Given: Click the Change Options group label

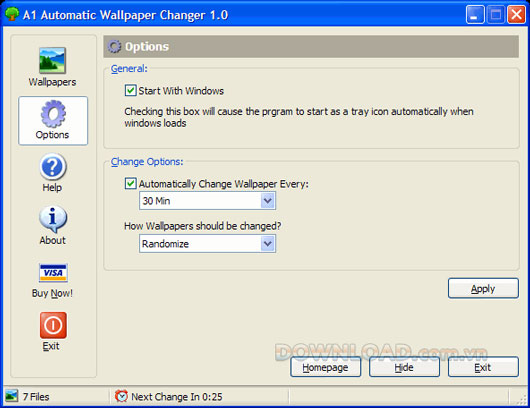Looking at the screenshot, I should 147,162.
